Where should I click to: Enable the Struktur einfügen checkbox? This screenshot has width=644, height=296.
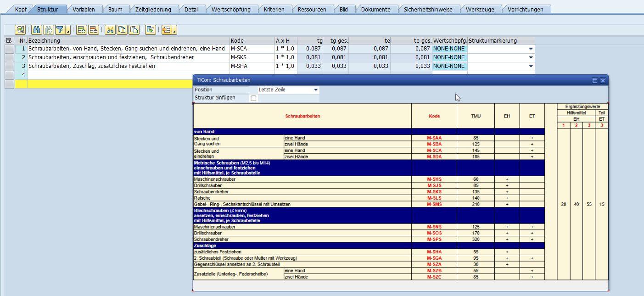pyautogui.click(x=253, y=98)
